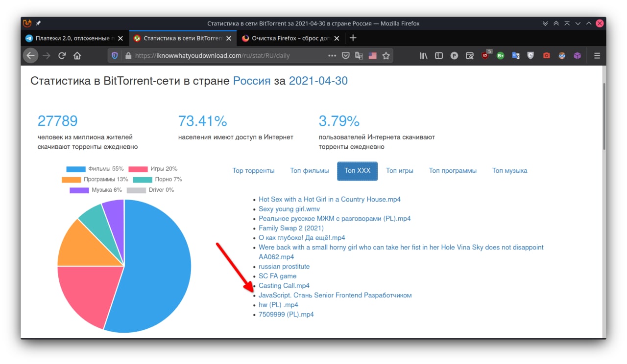
Task: Open the Firefox Library icon
Action: 424,56
